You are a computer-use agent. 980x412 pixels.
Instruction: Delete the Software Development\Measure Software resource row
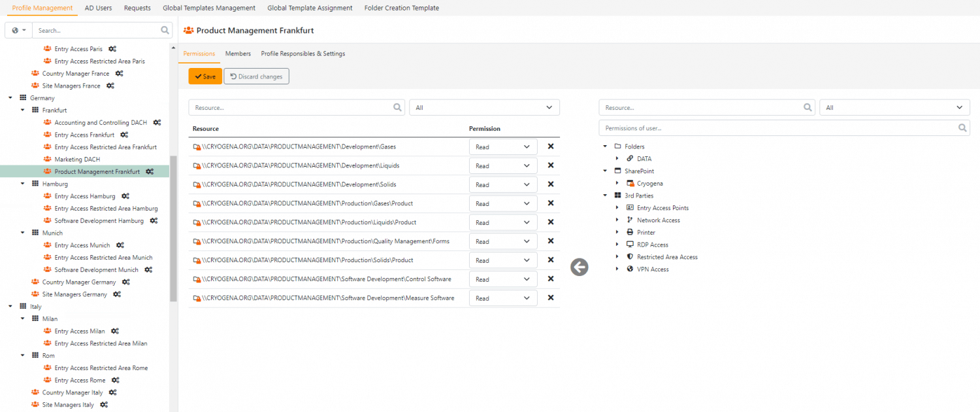[550, 298]
